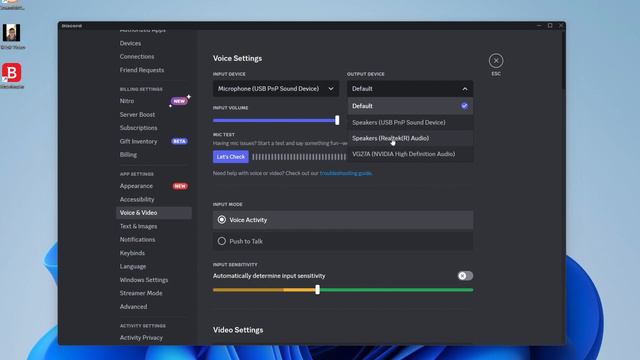Open Advanced settings page

[x=133, y=307]
